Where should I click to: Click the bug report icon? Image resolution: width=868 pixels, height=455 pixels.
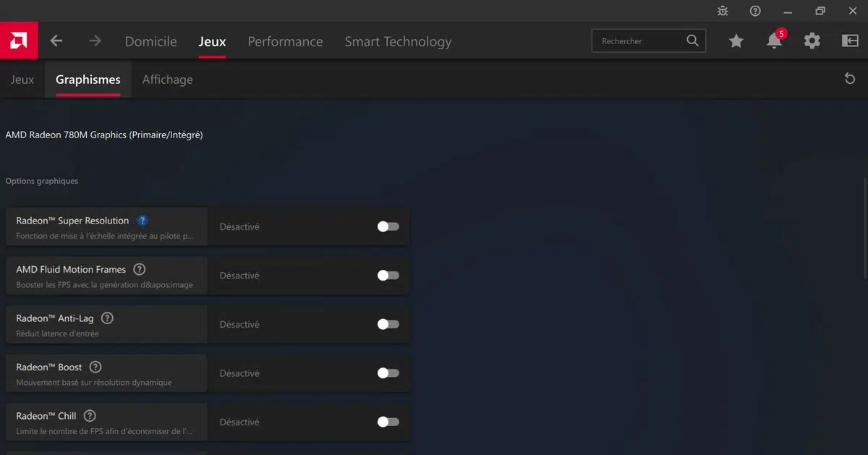click(x=722, y=11)
